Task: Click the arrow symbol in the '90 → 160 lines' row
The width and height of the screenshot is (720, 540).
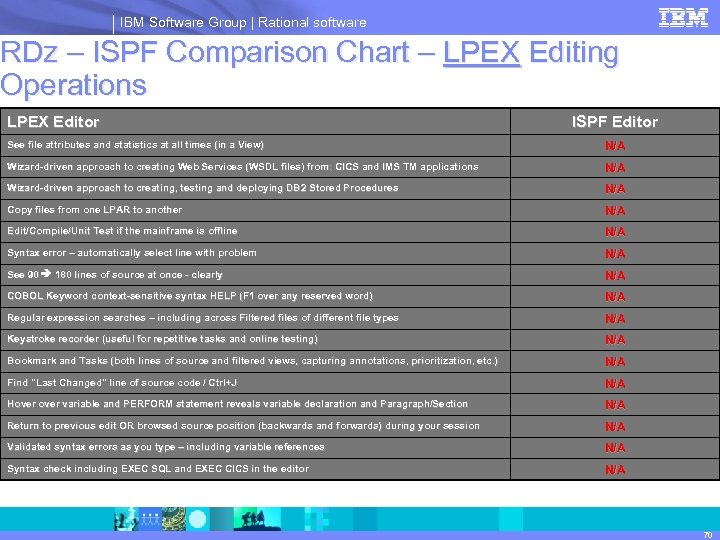Action: click(46, 274)
